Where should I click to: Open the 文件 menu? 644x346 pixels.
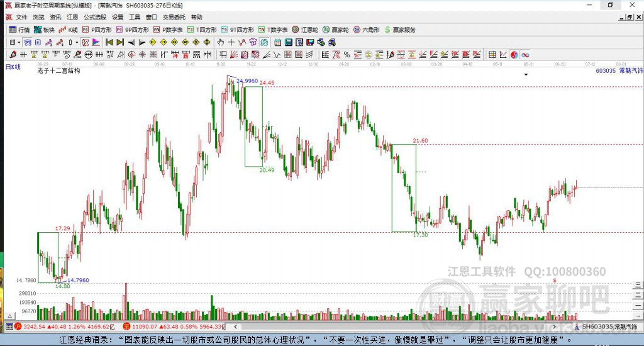(21, 17)
